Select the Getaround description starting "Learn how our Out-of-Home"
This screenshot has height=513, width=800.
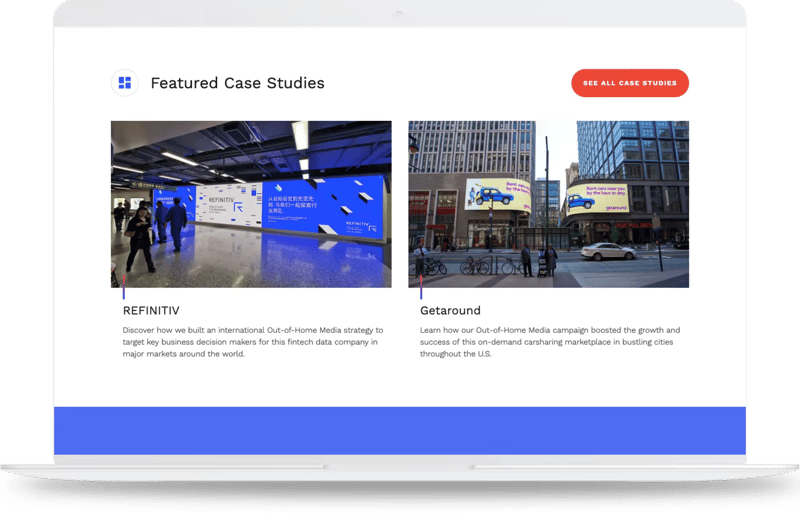click(550, 342)
